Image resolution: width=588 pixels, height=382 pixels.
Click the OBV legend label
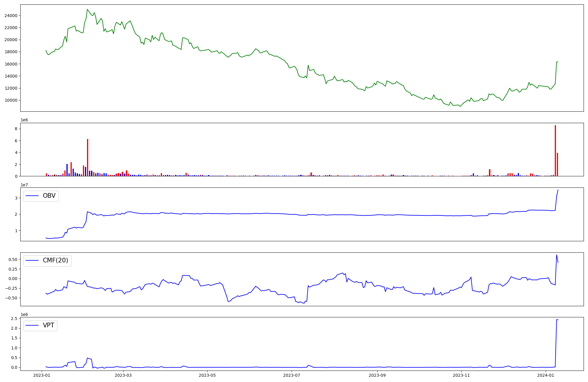click(49, 196)
